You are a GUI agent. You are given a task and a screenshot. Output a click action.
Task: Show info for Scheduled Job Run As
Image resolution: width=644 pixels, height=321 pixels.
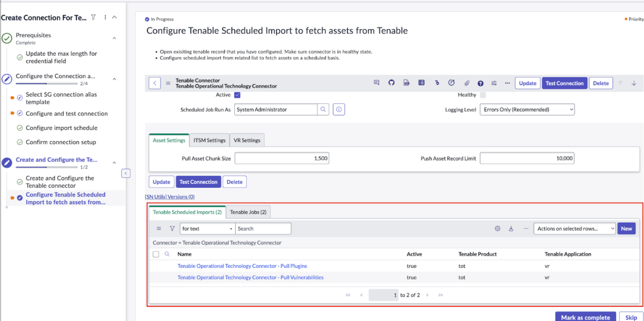tap(339, 110)
